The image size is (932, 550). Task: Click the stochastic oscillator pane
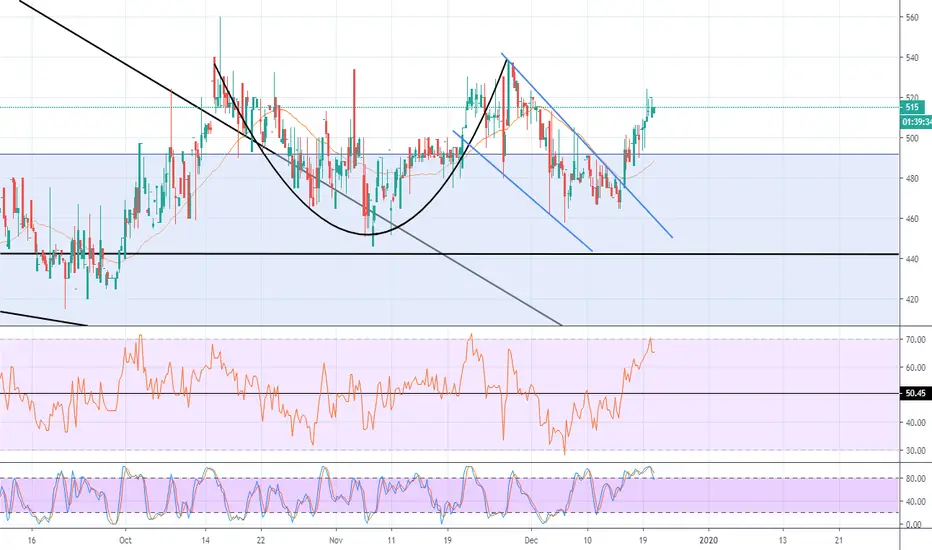point(449,495)
